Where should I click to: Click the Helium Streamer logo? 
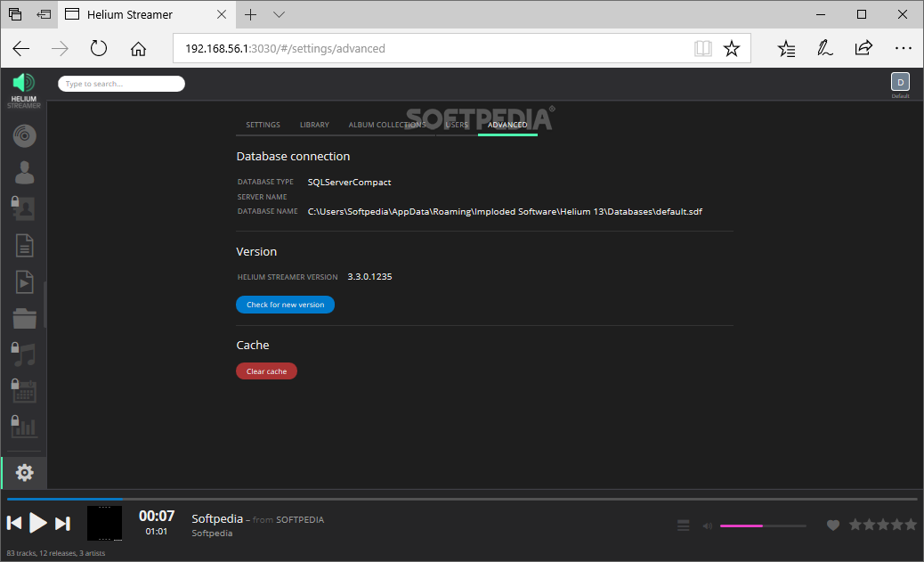[23, 90]
